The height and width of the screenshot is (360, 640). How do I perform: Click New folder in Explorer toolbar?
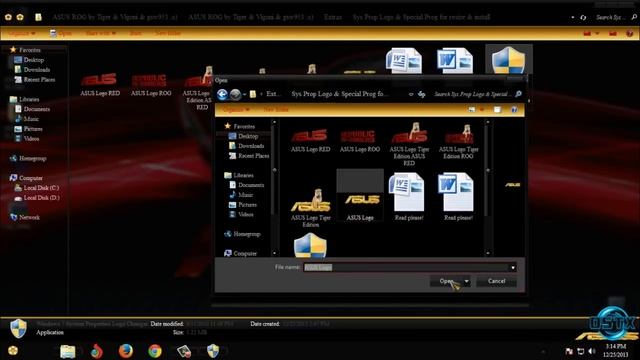click(x=167, y=33)
